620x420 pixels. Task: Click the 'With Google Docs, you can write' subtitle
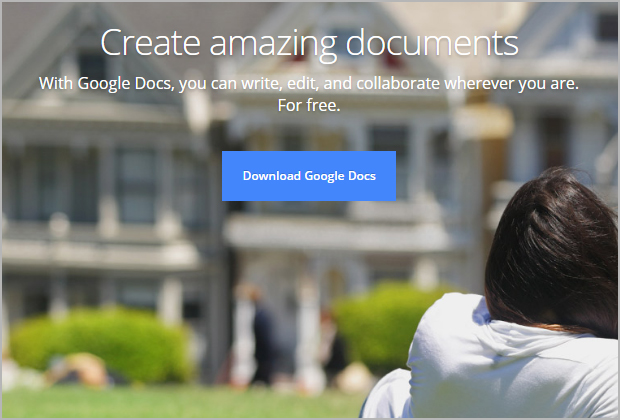[161, 84]
